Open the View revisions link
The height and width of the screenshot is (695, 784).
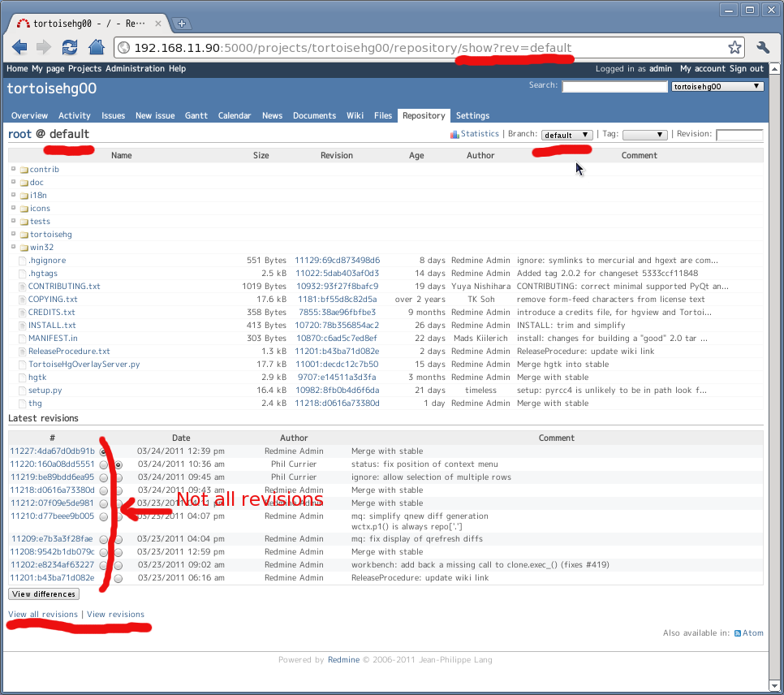pyautogui.click(x=115, y=614)
